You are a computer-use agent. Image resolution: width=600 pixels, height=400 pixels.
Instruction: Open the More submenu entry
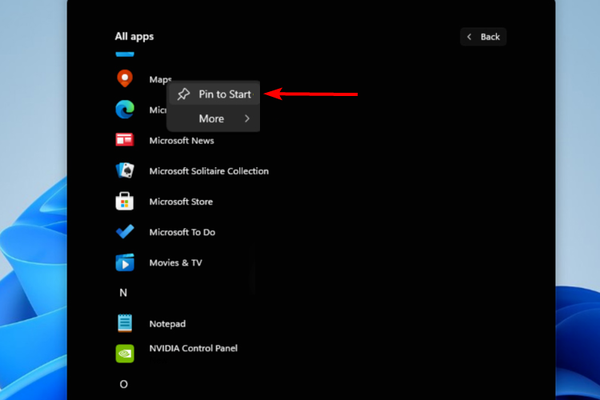pos(213,119)
